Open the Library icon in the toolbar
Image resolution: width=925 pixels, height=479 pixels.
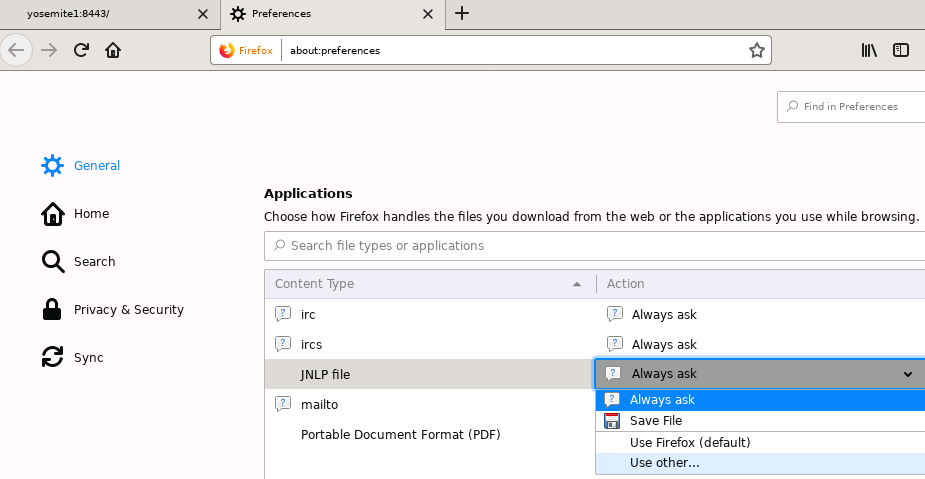[x=869, y=50]
